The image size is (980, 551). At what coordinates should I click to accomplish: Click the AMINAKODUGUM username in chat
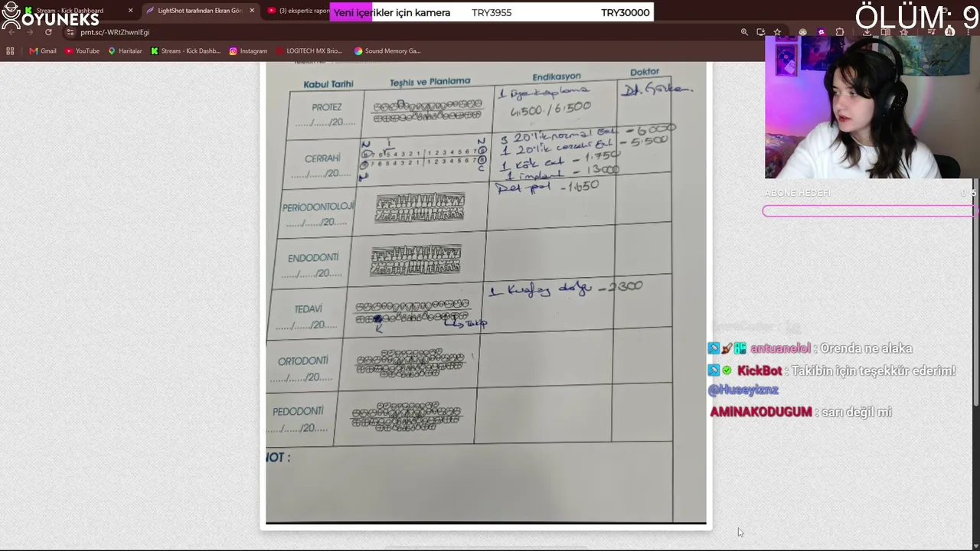761,412
